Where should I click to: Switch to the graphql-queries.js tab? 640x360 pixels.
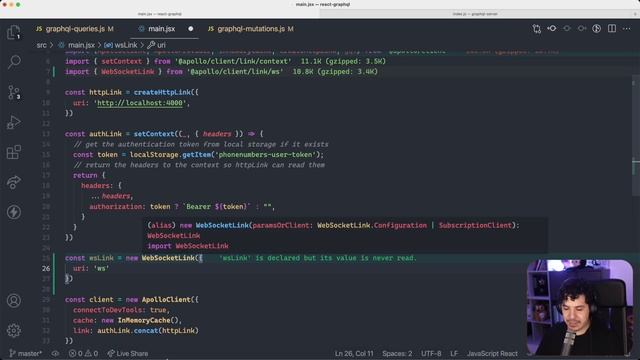pyautogui.click(x=75, y=29)
